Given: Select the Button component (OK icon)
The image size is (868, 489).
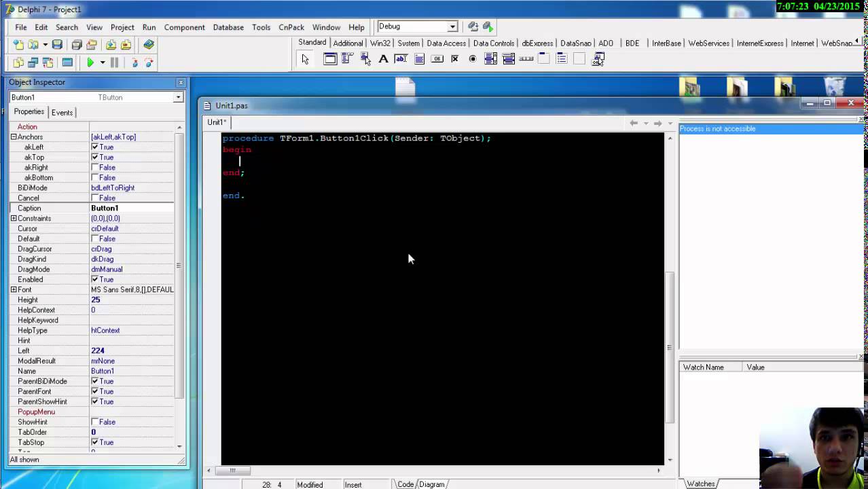Looking at the screenshot, I should (x=437, y=59).
